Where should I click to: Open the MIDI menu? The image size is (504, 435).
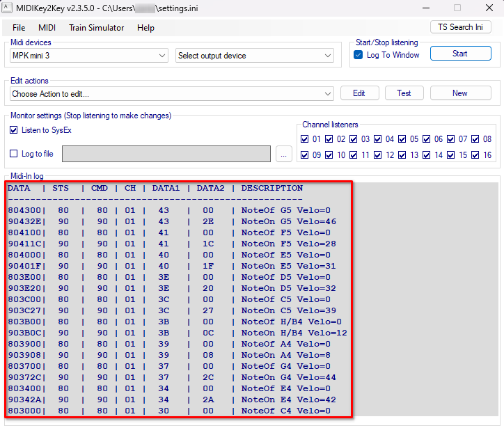[47, 28]
